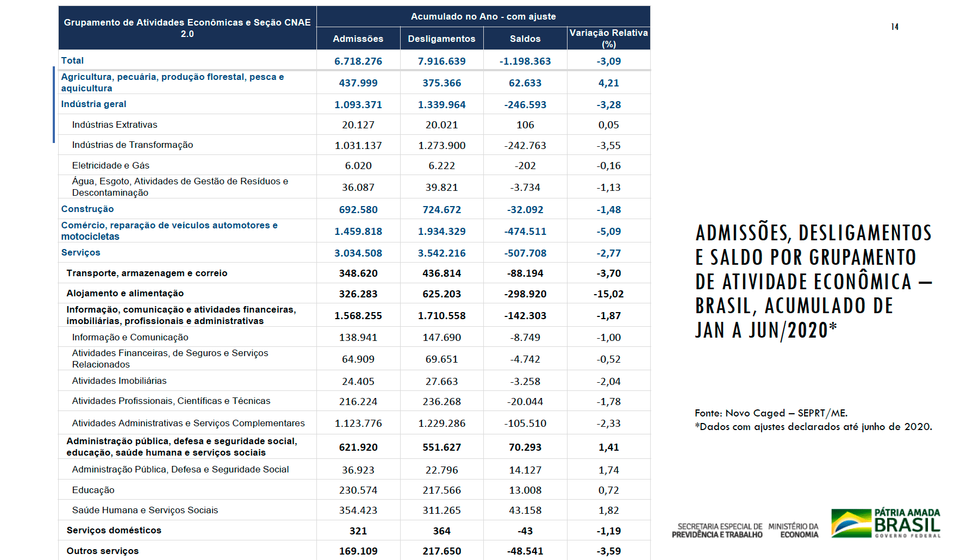The width and height of the screenshot is (972, 560).
Task: Click Alojamento e alimentação variation "-15,02"
Action: 609,294
